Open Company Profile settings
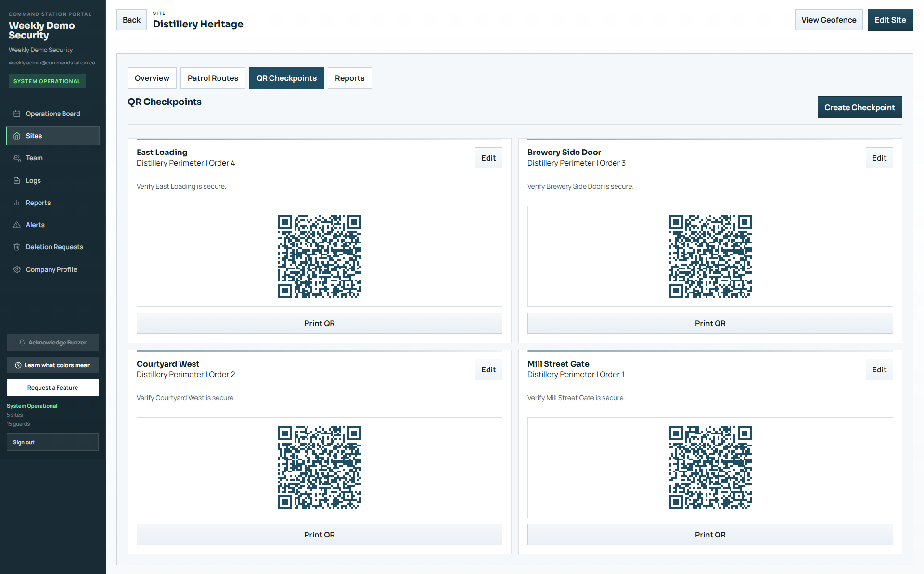Viewport: 924px width, 574px height. coord(53,269)
